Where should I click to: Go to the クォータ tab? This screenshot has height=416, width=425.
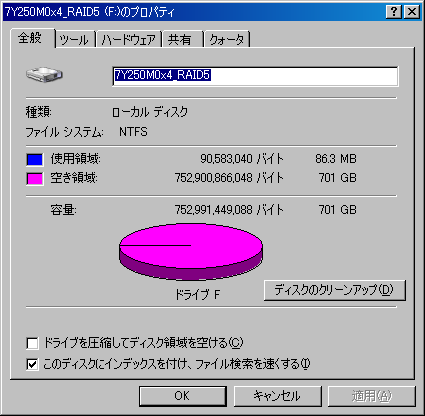[227, 40]
